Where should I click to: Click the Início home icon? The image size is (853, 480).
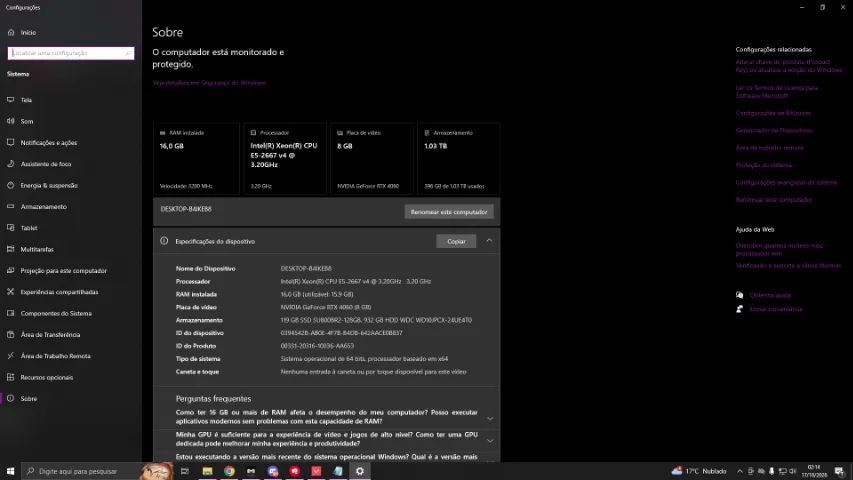(10, 33)
